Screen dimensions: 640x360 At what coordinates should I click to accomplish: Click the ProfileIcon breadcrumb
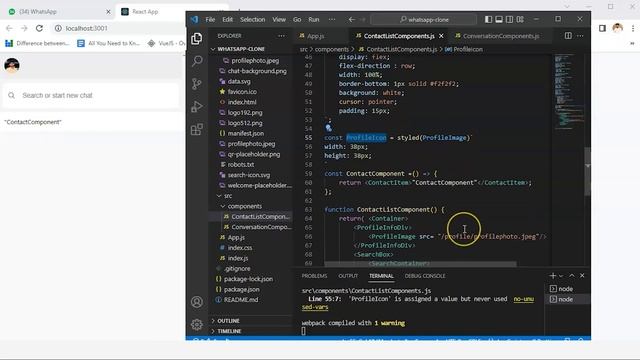[x=464, y=49]
